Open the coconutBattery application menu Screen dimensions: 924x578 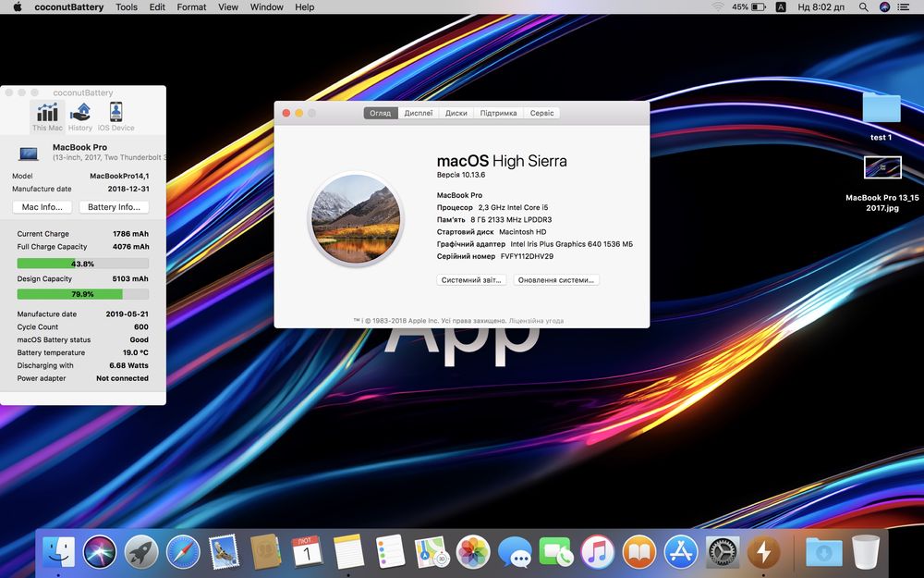point(69,7)
